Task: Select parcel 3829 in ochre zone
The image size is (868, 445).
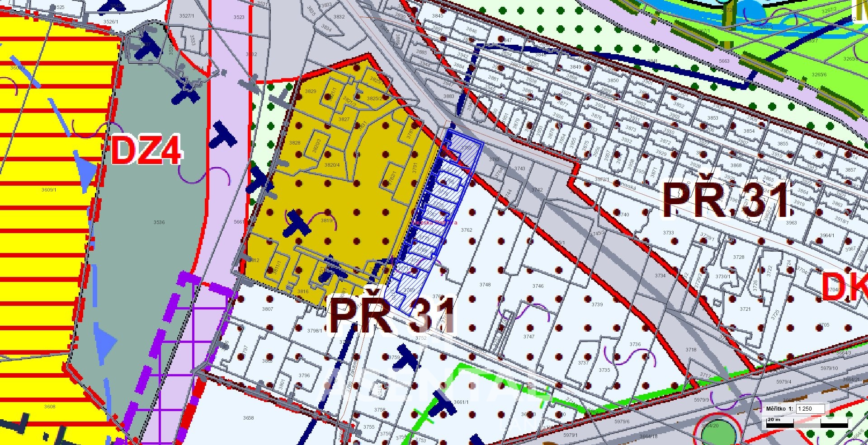Action: pyautogui.click(x=311, y=91)
